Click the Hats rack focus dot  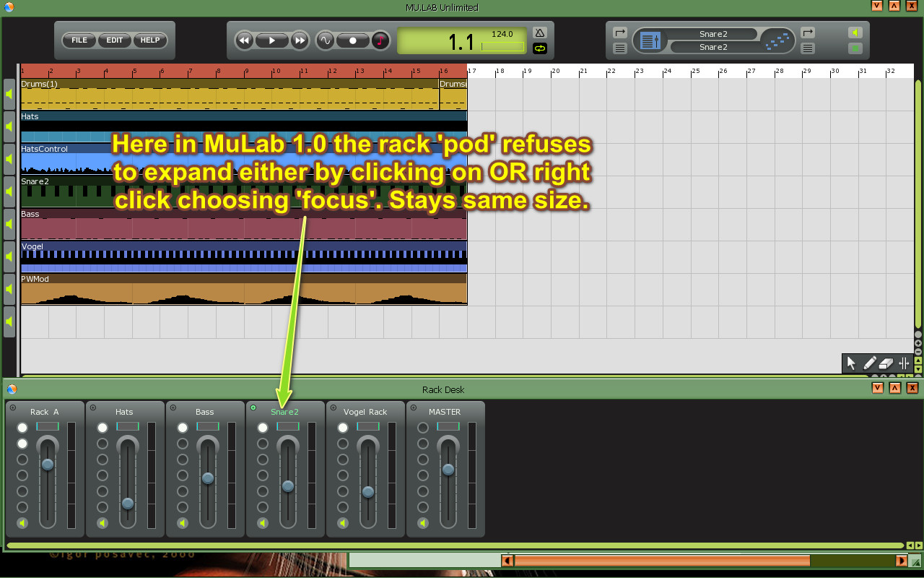(x=93, y=408)
